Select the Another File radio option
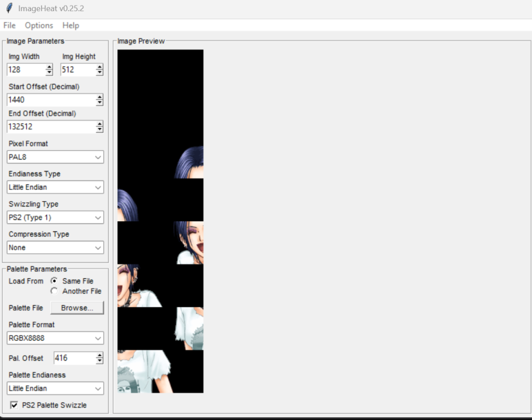The width and height of the screenshot is (532, 420). [x=54, y=291]
